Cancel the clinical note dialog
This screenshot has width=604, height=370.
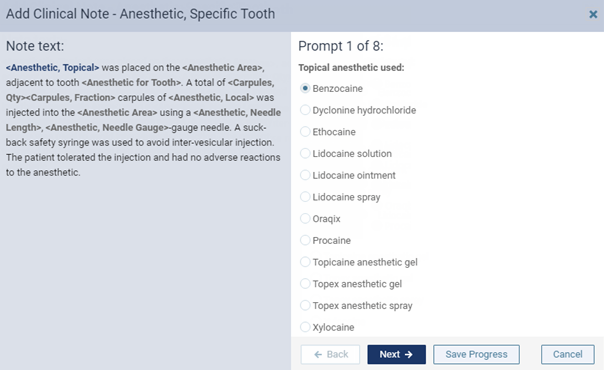pyautogui.click(x=567, y=354)
